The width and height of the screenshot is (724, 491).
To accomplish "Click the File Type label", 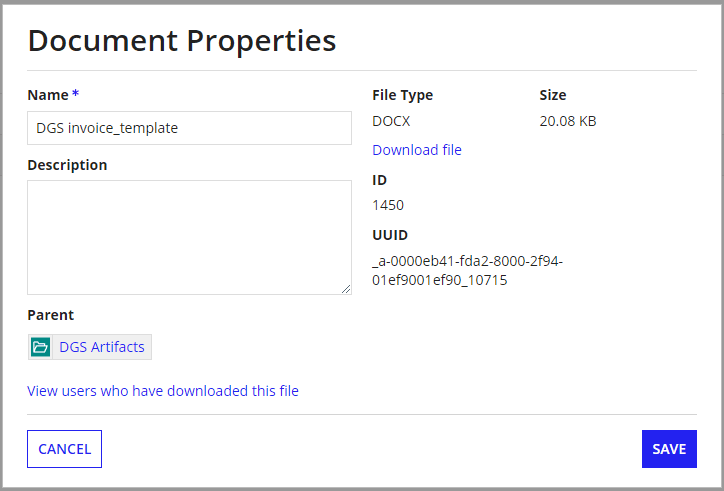I will (x=402, y=95).
